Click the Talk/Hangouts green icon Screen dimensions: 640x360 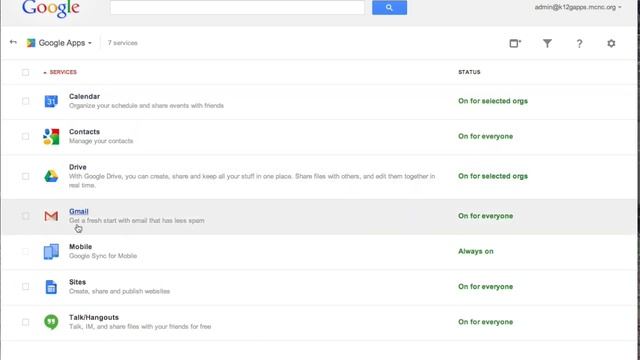51,322
